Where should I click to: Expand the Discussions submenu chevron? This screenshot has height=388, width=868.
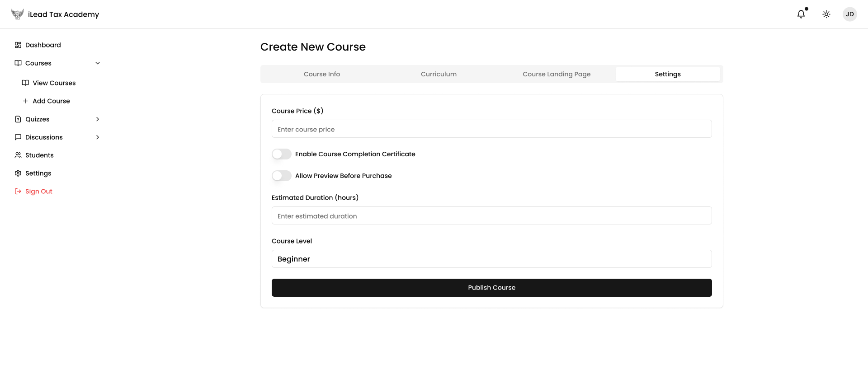tap(98, 137)
